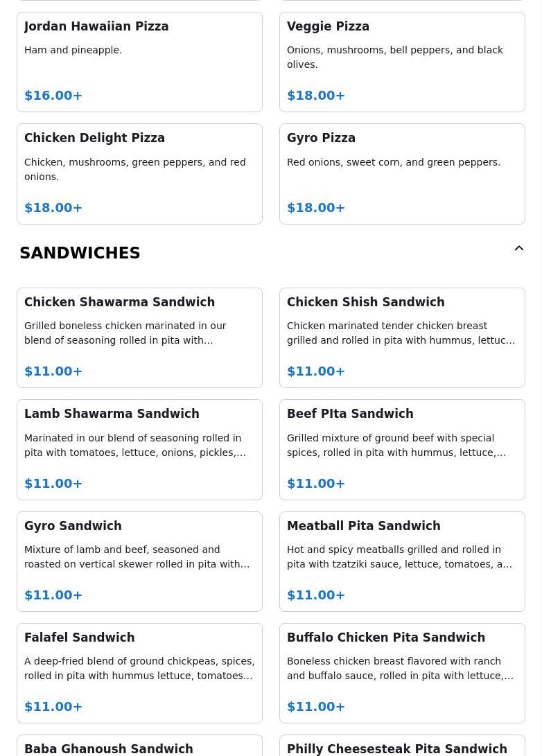The height and width of the screenshot is (756, 542).
Task: Open the Lamb Shawarma Sandwich item
Action: (x=139, y=450)
